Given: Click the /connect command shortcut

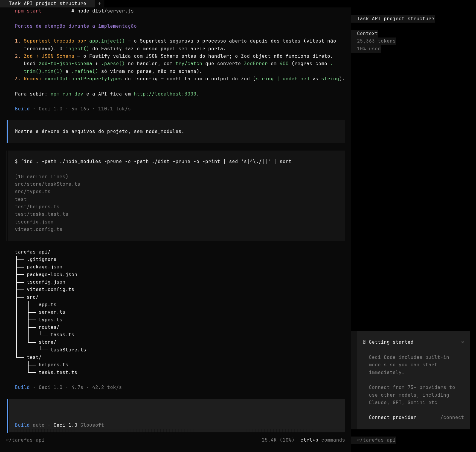Looking at the screenshot, I should (452, 417).
